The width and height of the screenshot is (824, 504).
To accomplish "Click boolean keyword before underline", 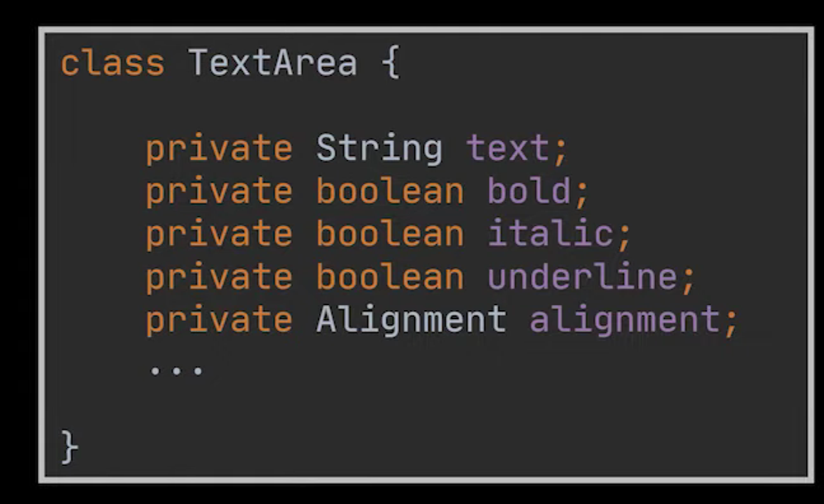I will coord(390,276).
